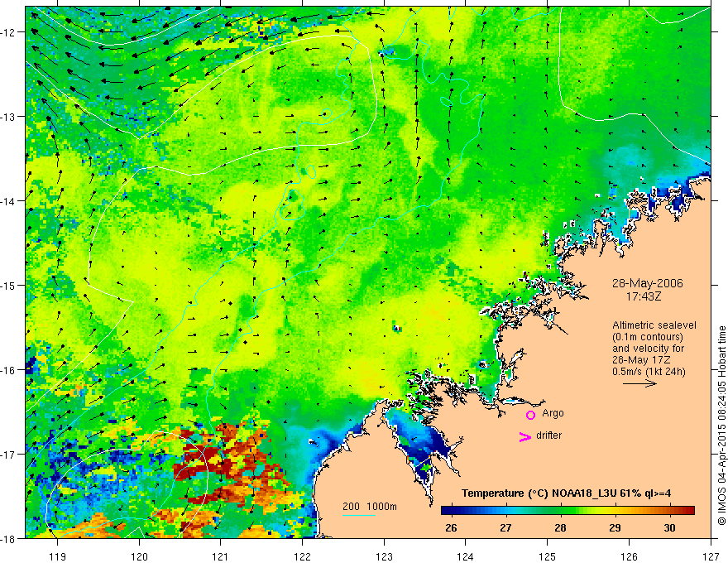Viewport: 728px width, 563px height.
Task: Click the '-18' latitude axis label
Action: (8, 539)
